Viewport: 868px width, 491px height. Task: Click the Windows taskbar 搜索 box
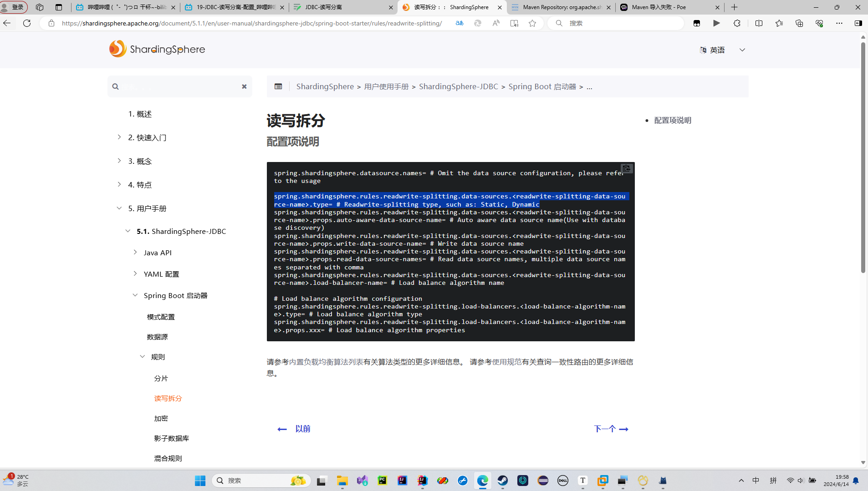coord(261,481)
